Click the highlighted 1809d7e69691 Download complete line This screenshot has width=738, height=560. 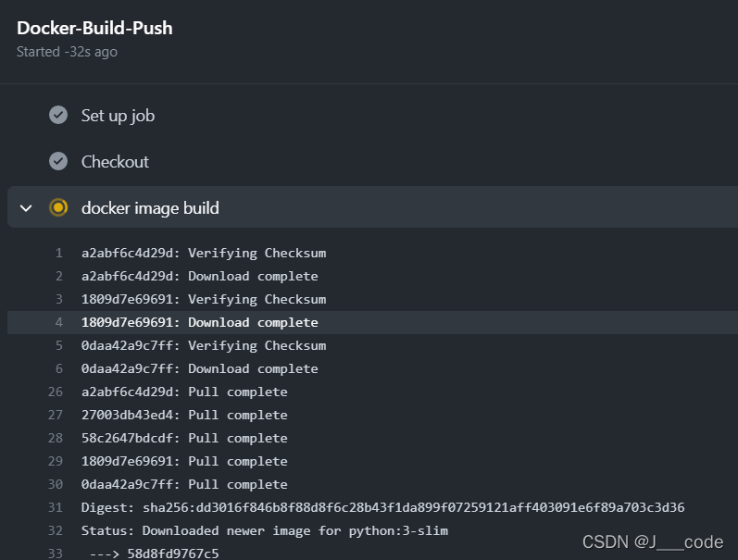[x=199, y=322]
